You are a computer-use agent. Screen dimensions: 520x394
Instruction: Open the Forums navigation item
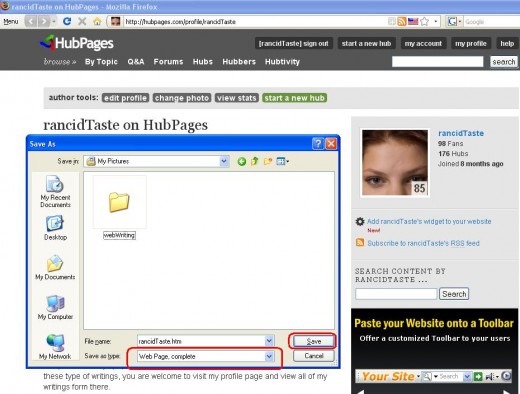click(168, 62)
